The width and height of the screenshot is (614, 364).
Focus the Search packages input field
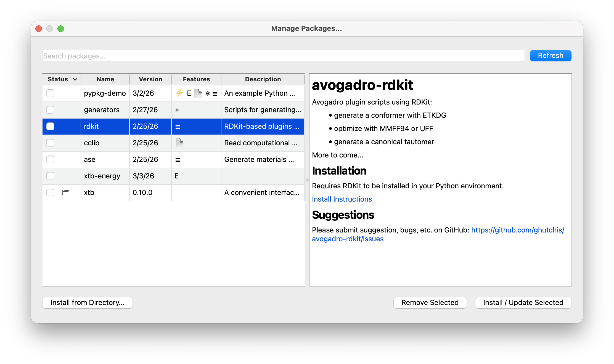click(283, 56)
